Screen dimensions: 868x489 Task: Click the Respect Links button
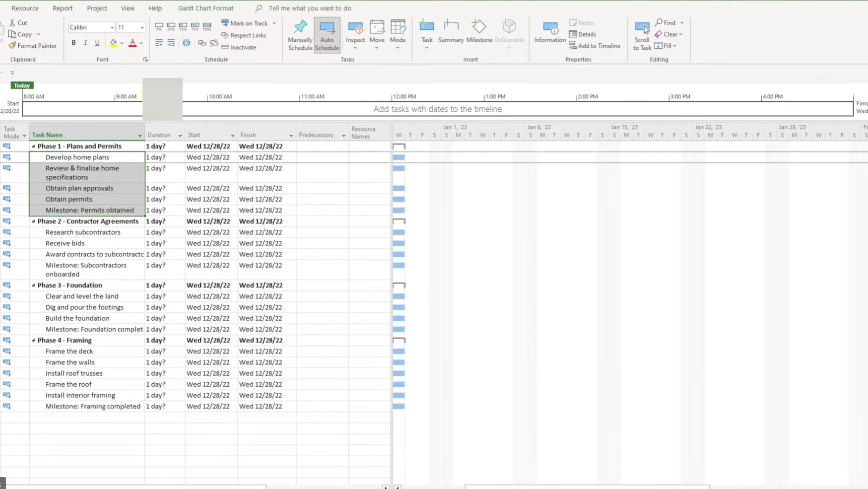pyautogui.click(x=244, y=35)
